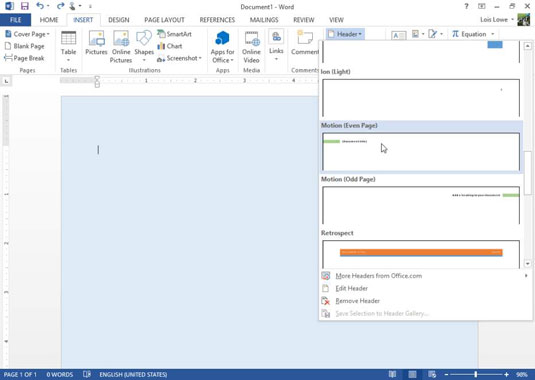Click the PAGE 1 OF 1 status indicator

pos(20,375)
